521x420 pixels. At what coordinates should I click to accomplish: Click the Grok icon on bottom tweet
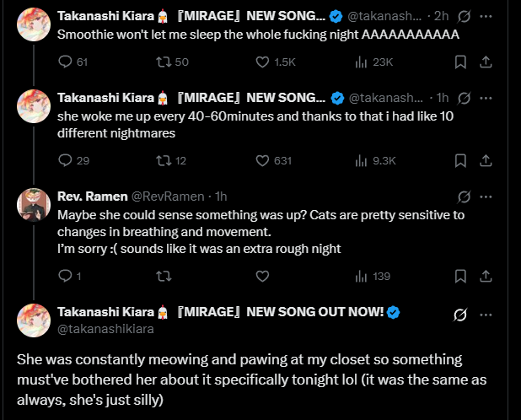pyautogui.click(x=460, y=315)
